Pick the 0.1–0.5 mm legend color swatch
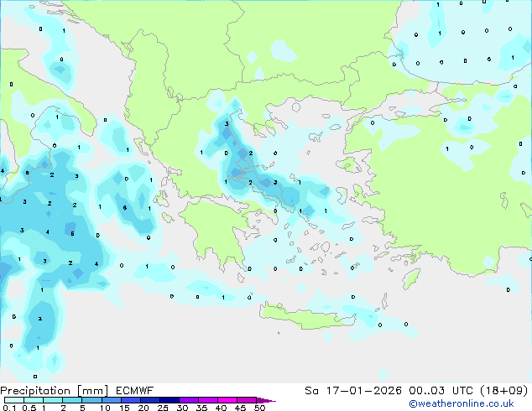This screenshot has width=532, height=411. coord(14,400)
